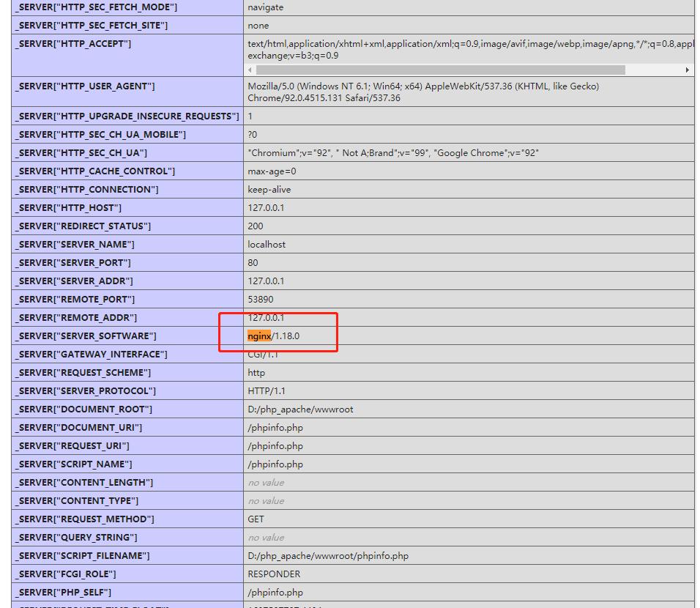Click the no value text in QUERY_STRING row
The height and width of the screenshot is (608, 700).
pos(264,537)
